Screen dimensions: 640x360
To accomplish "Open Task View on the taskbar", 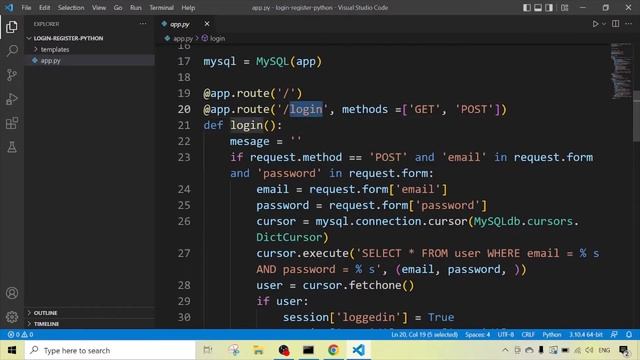I will tap(208, 350).
